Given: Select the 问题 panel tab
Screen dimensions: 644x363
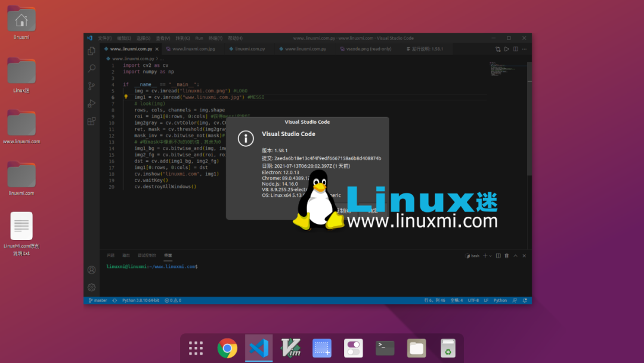Looking at the screenshot, I should (110, 256).
